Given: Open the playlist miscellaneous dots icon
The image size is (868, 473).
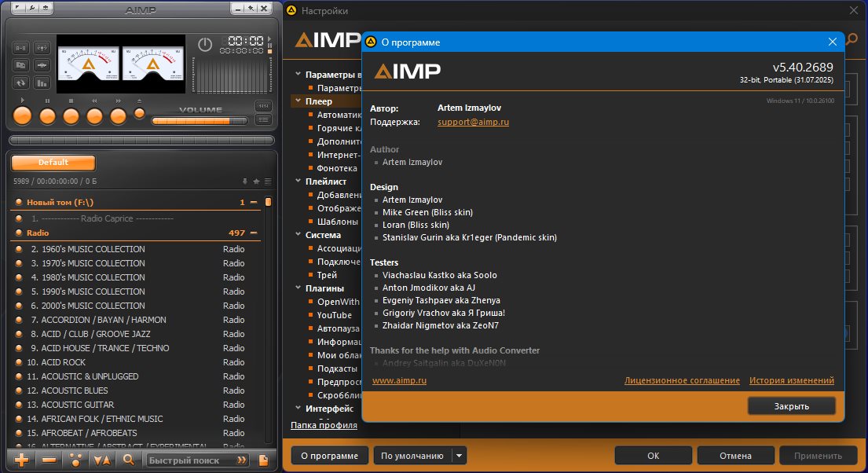Looking at the screenshot, I should [x=76, y=460].
